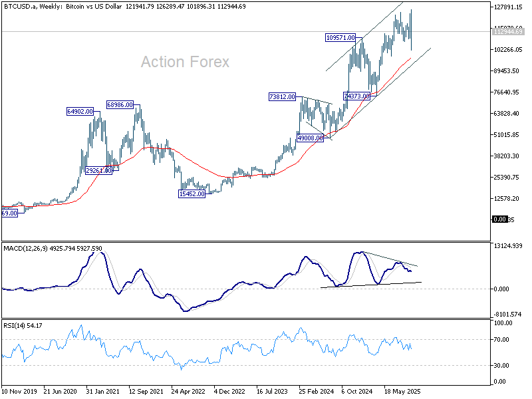
Task: Select the 25 Feb 2024 date label
Action: point(317,391)
